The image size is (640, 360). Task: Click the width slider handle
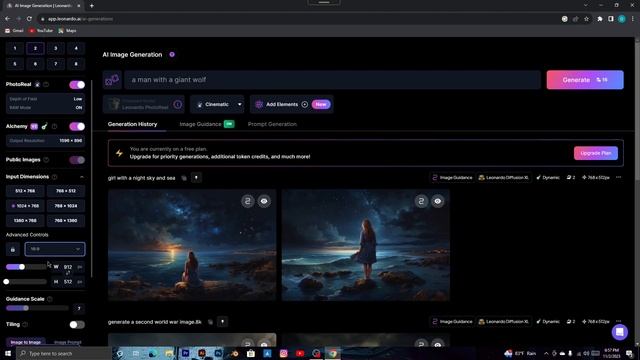pos(22,267)
